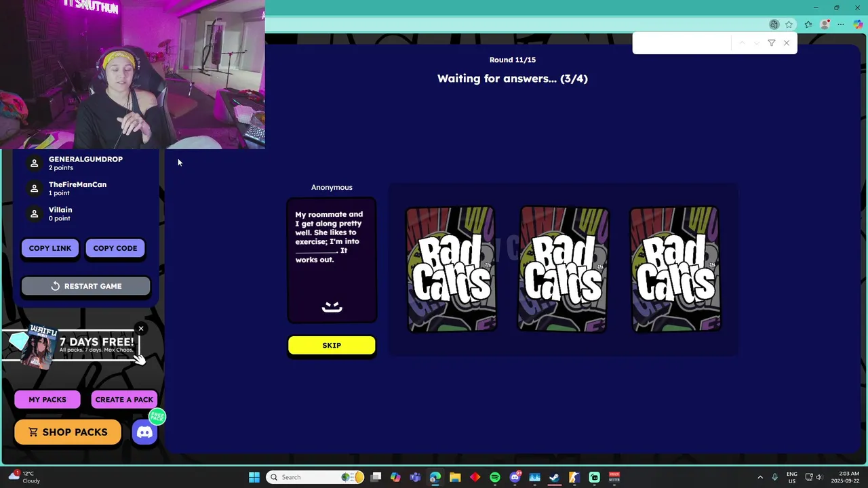Click the roommate prompt black card
This screenshot has height=488, width=868.
point(332,260)
